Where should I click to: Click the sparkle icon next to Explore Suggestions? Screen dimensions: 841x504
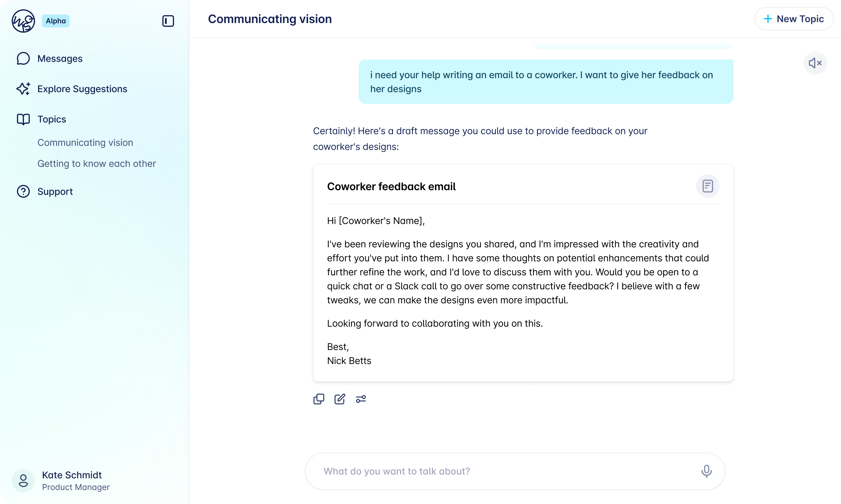tap(23, 89)
